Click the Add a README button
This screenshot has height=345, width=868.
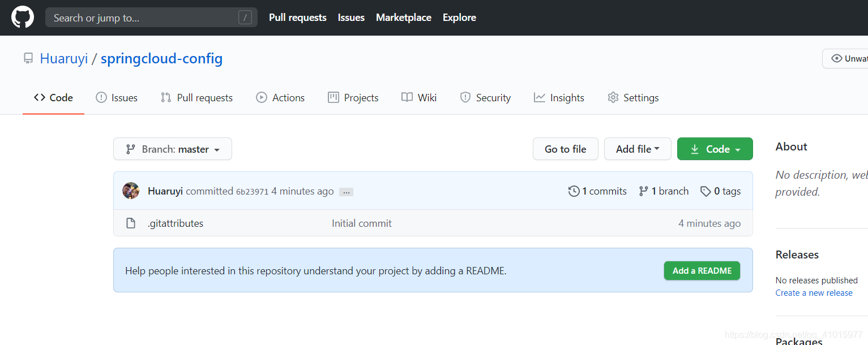click(702, 270)
